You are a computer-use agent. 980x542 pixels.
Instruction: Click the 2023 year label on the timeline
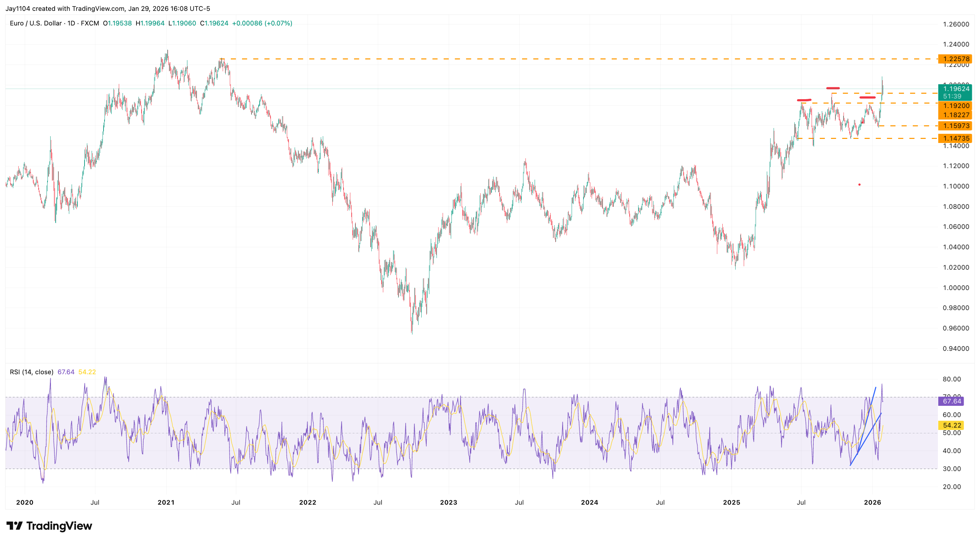449,502
